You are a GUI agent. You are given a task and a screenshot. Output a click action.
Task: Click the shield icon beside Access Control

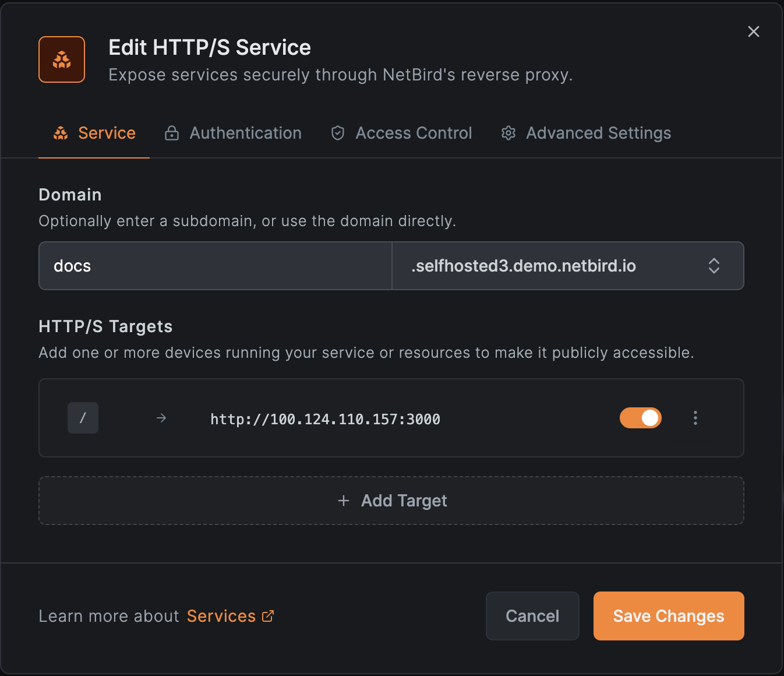pyautogui.click(x=338, y=133)
